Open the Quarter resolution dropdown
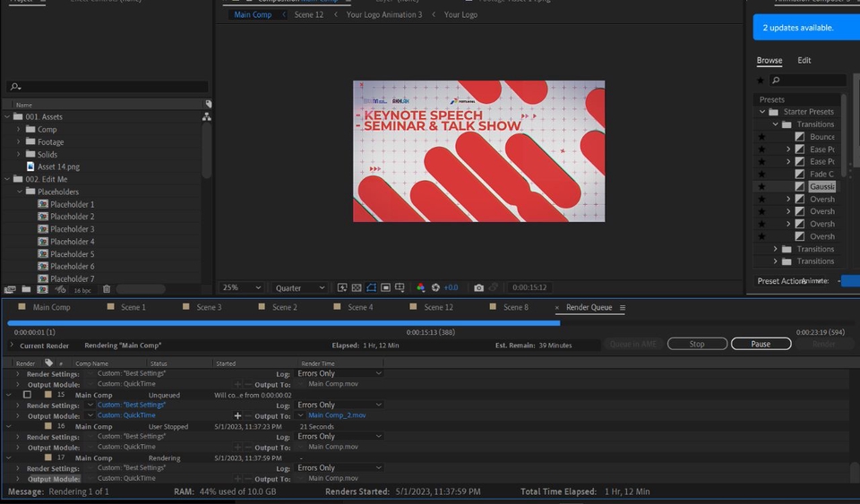The width and height of the screenshot is (860, 504). [x=300, y=287]
